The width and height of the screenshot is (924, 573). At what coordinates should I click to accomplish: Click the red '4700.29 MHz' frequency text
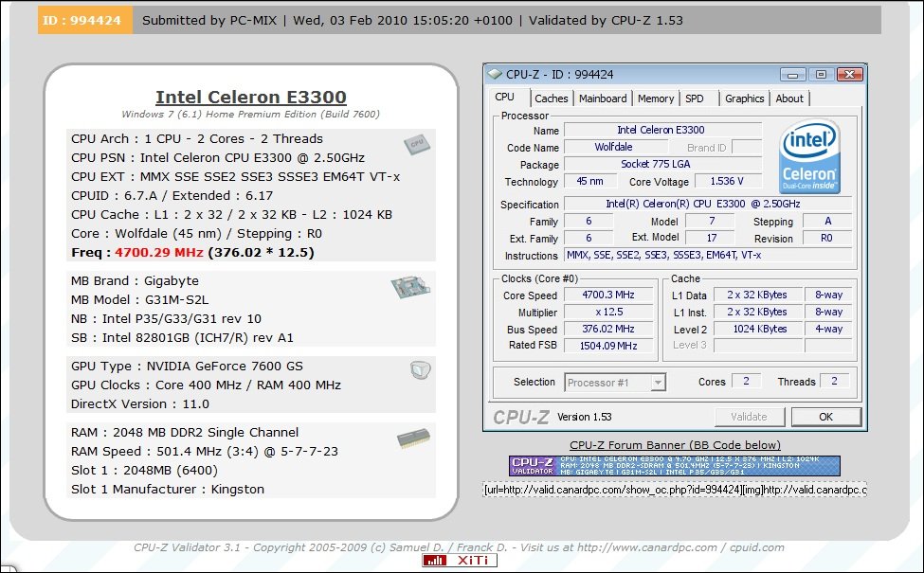tap(159, 253)
